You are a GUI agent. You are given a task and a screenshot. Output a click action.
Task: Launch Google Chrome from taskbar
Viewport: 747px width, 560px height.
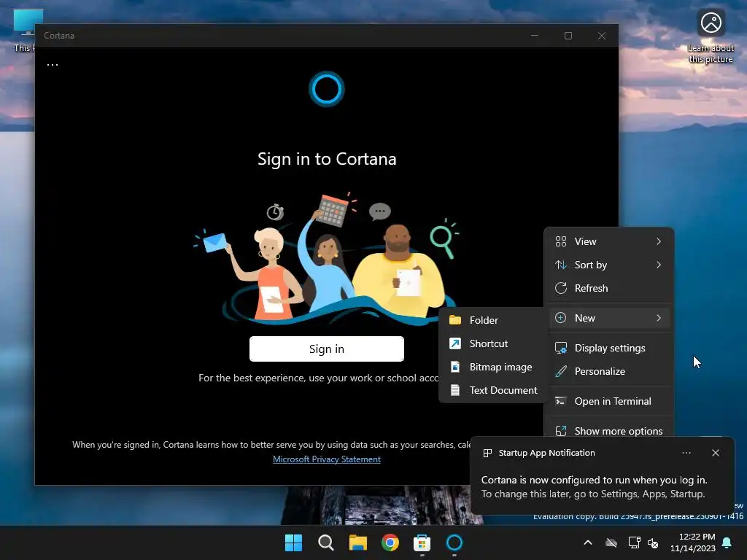(x=390, y=542)
